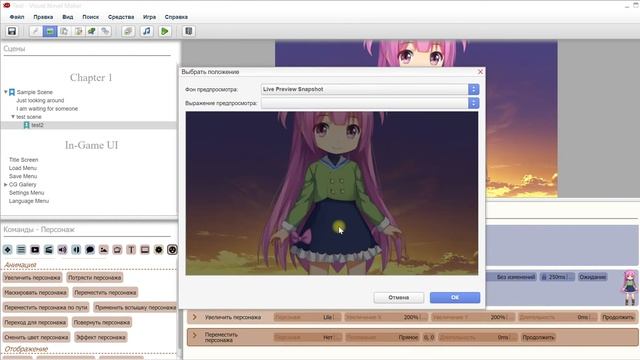This screenshot has height=360, width=640.
Task: Open the Выражение предпросмотра dropdown
Action: [x=370, y=103]
